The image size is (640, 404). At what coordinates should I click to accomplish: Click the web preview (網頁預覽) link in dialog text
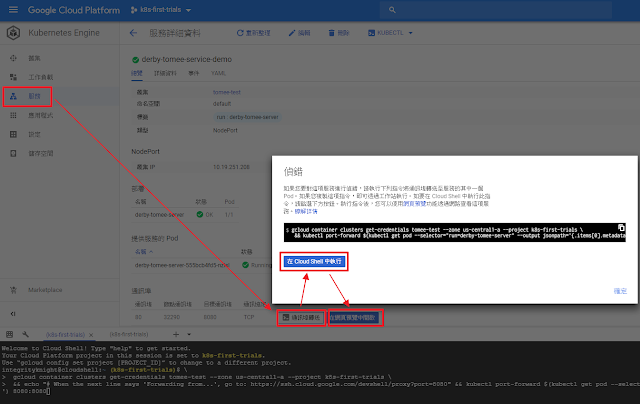(x=414, y=204)
